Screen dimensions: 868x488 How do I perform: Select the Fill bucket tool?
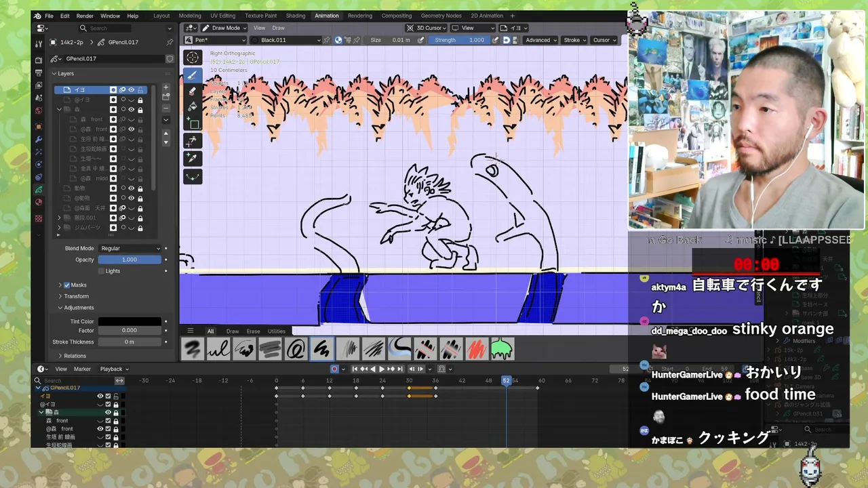click(193, 107)
